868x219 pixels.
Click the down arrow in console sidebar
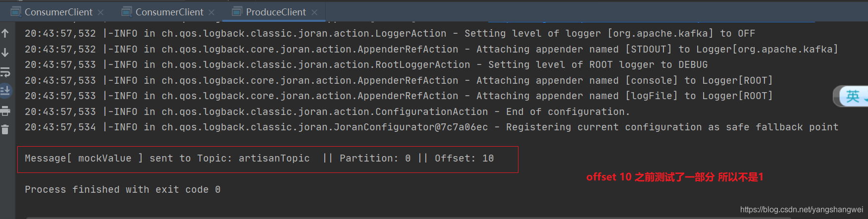(x=5, y=53)
